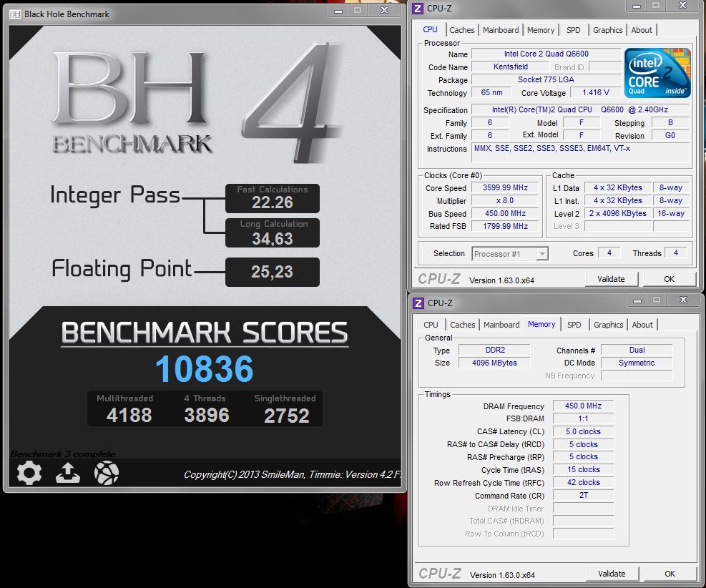Click the Core Speed 3599.99 MHz value
This screenshot has width=706, height=588.
505,187
